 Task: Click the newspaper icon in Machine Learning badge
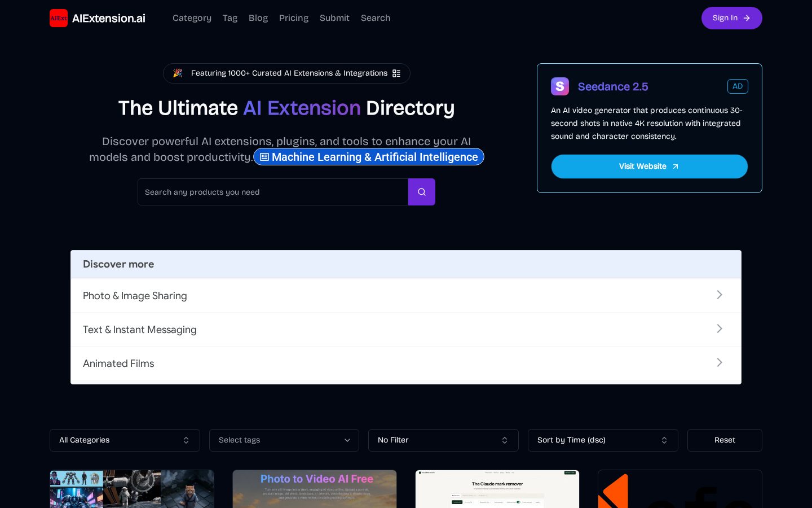264,157
